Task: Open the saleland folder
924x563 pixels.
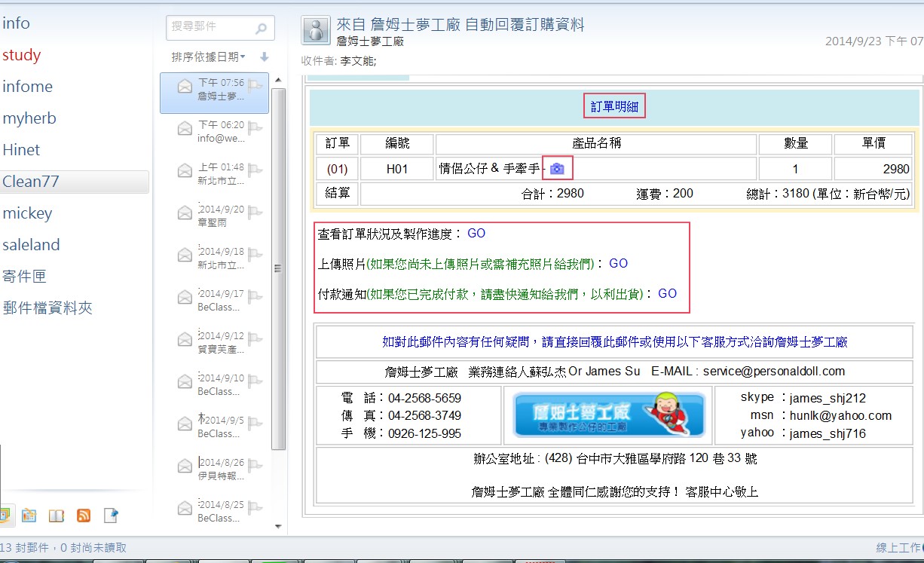Action: (x=31, y=245)
